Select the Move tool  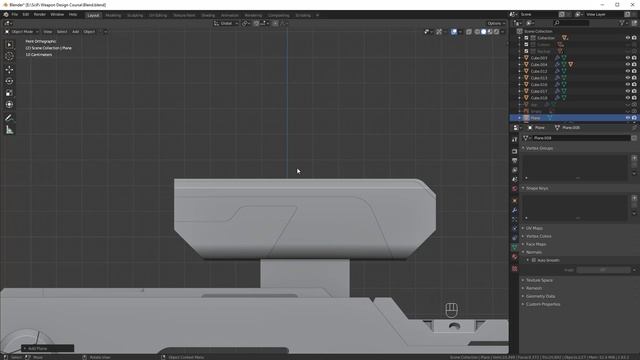coord(9,69)
